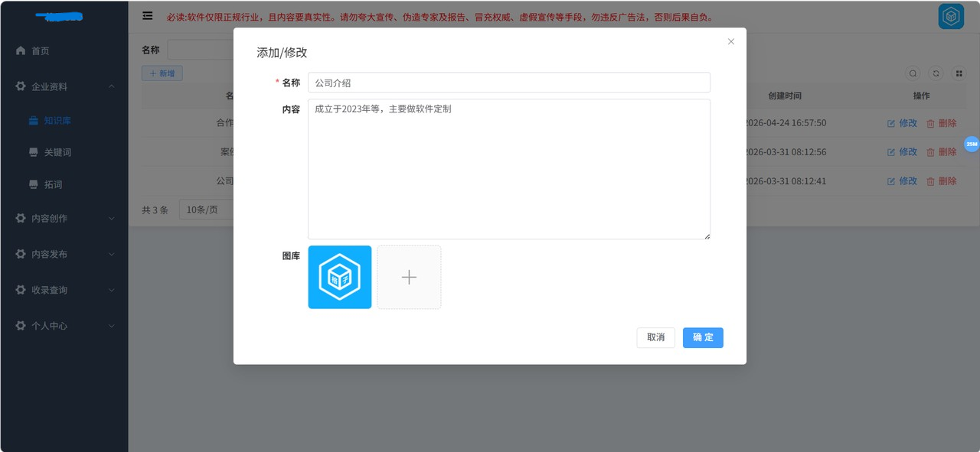The height and width of the screenshot is (452, 980).
Task: Click 修改 link in 08:12:56 row
Action: coord(908,152)
